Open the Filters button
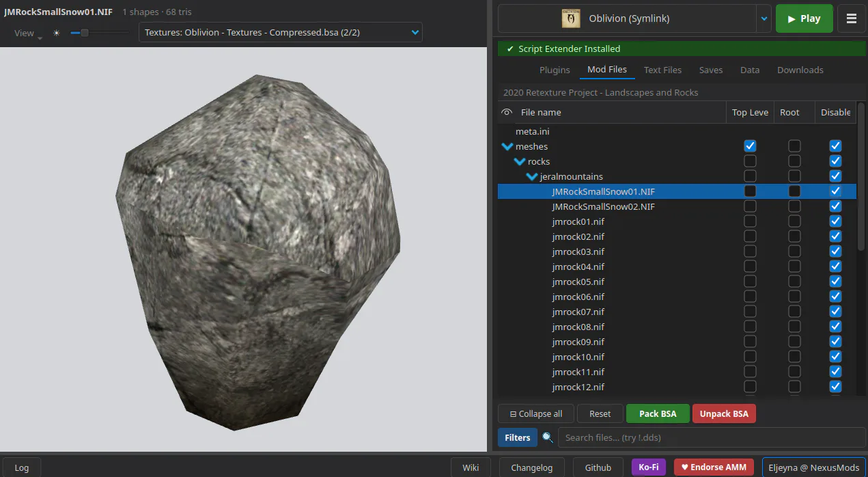Image resolution: width=868 pixels, height=477 pixels. [x=518, y=437]
